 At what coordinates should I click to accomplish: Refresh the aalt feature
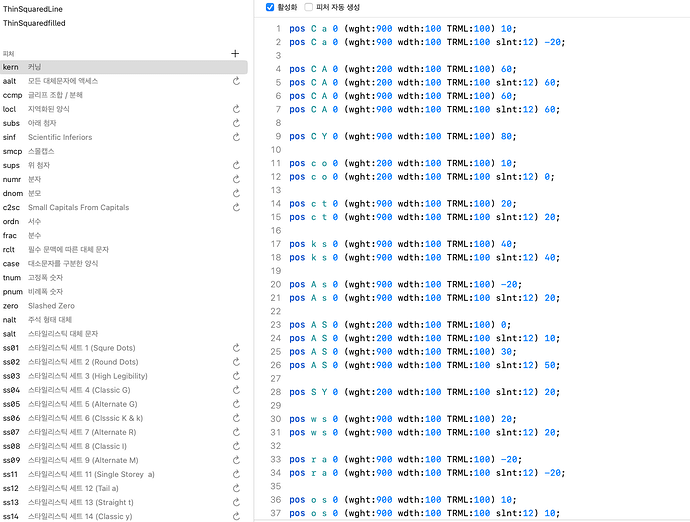[236, 81]
